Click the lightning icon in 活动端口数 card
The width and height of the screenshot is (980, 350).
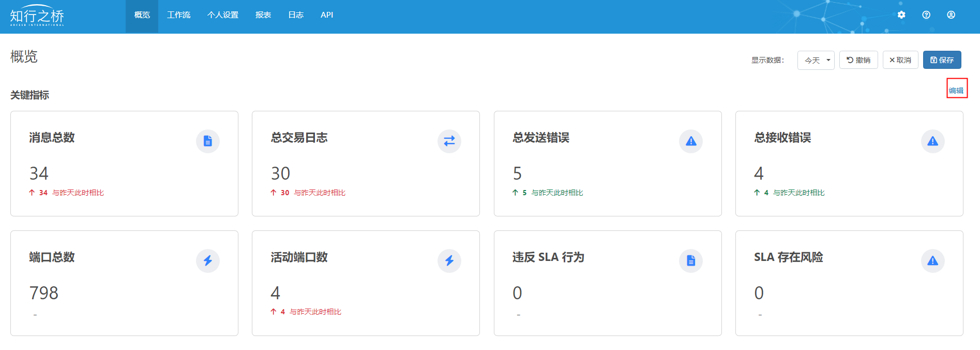pyautogui.click(x=449, y=260)
